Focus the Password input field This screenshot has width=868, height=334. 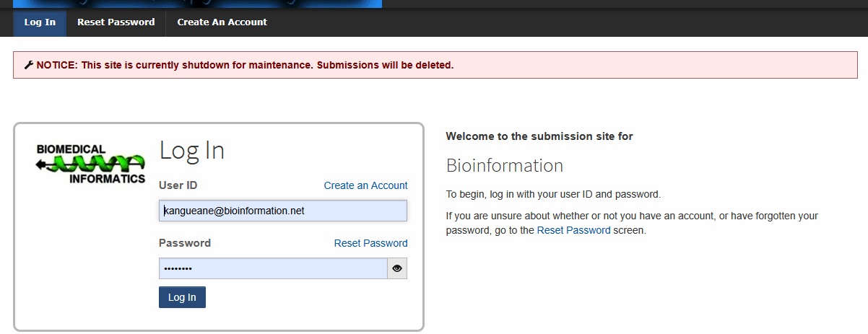[x=273, y=268]
